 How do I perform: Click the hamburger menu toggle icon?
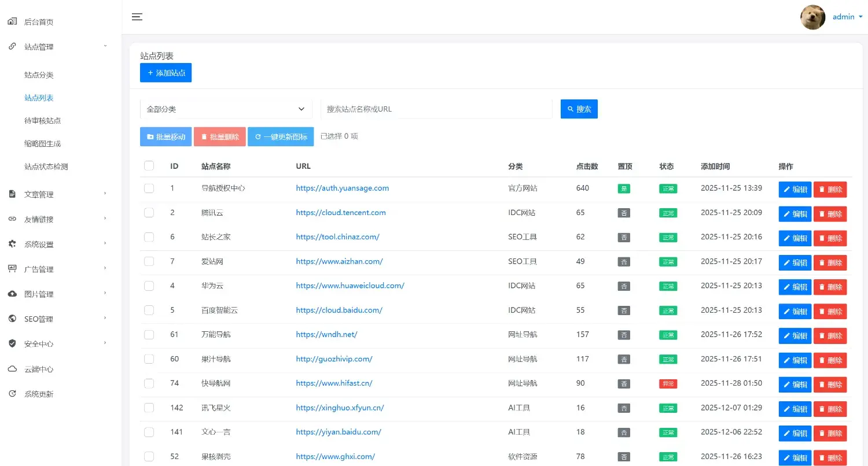point(137,17)
